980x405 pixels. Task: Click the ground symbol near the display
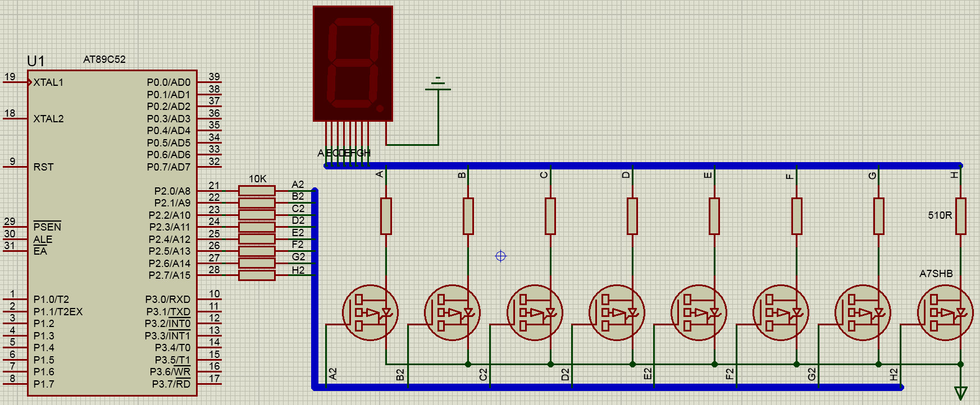pyautogui.click(x=438, y=84)
